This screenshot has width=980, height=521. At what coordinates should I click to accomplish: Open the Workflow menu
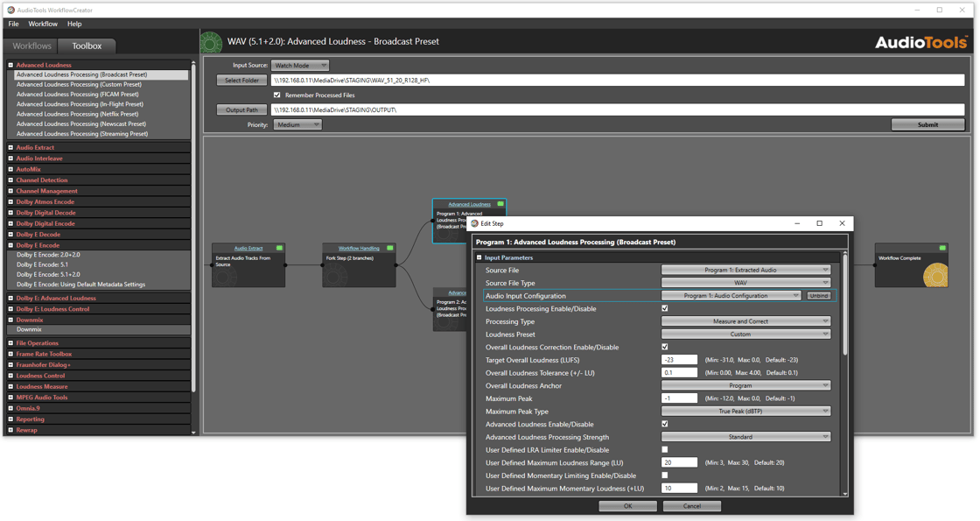(x=43, y=24)
